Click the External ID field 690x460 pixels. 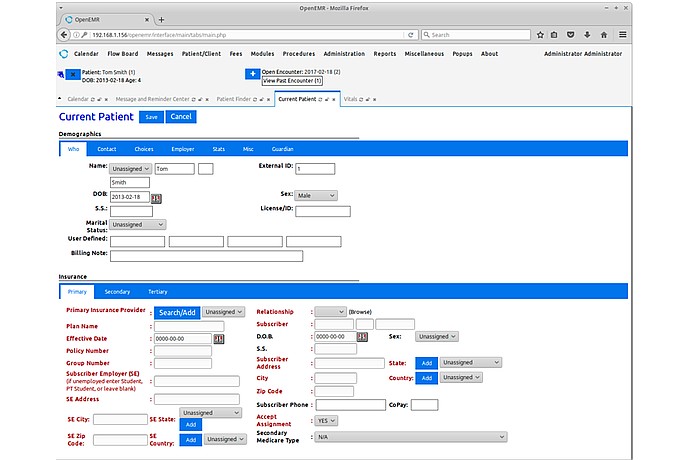[x=315, y=169]
